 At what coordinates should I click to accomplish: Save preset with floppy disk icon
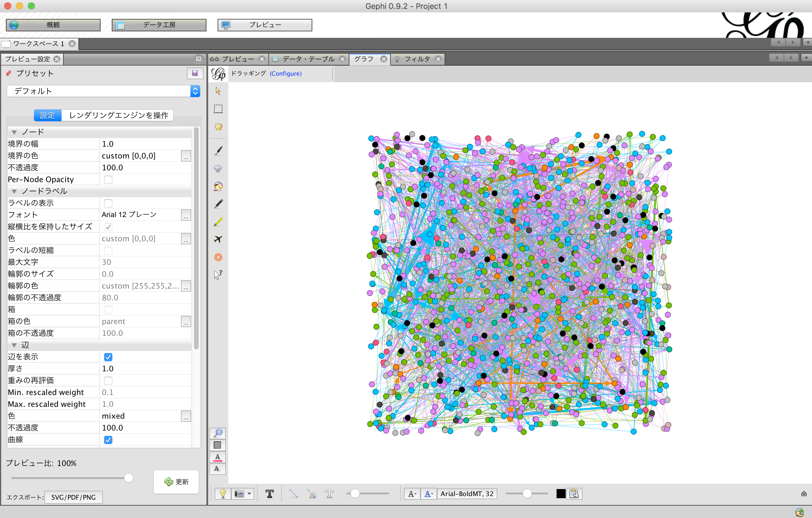pos(195,73)
